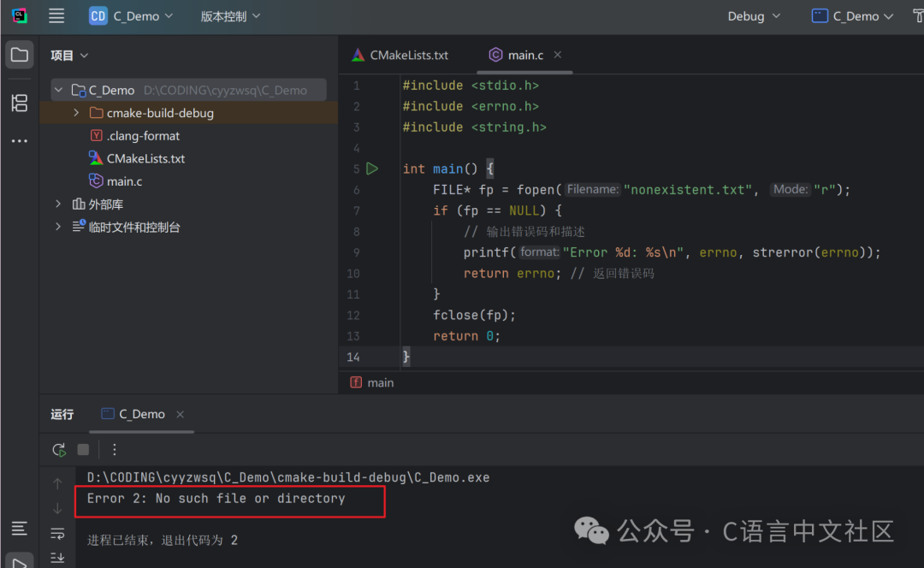Click main breadcrumb below editor
This screenshot has height=568, width=924.
pyautogui.click(x=381, y=382)
